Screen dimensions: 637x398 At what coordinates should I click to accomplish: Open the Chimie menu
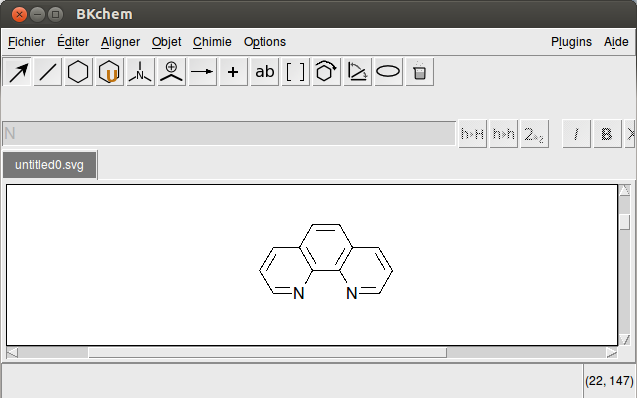point(212,42)
